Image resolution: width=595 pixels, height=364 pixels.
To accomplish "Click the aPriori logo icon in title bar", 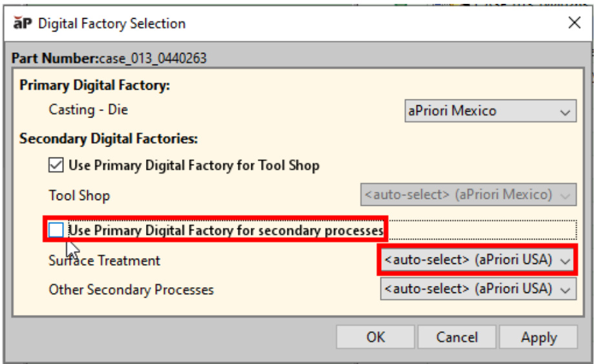I will click(23, 24).
